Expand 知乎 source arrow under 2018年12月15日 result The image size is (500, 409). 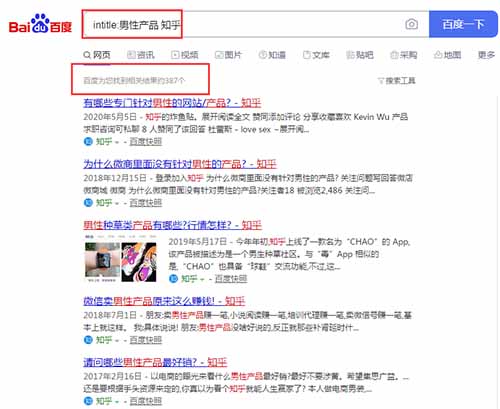coord(117,203)
